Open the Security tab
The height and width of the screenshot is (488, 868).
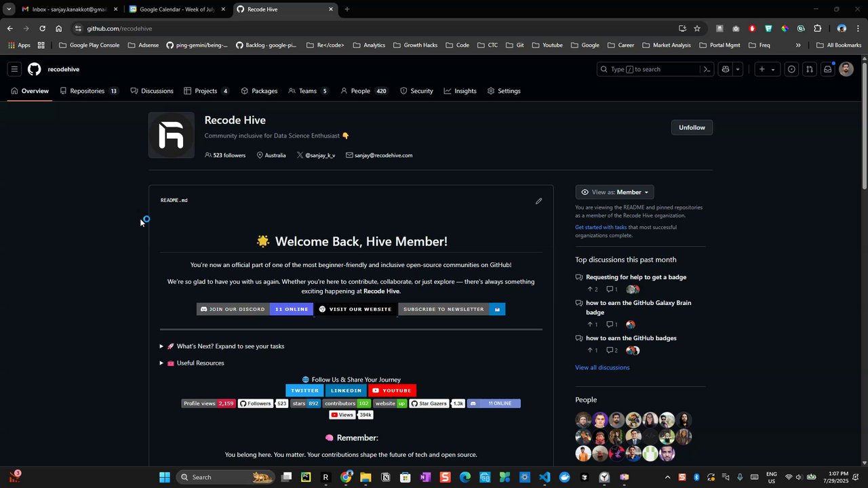click(x=416, y=91)
